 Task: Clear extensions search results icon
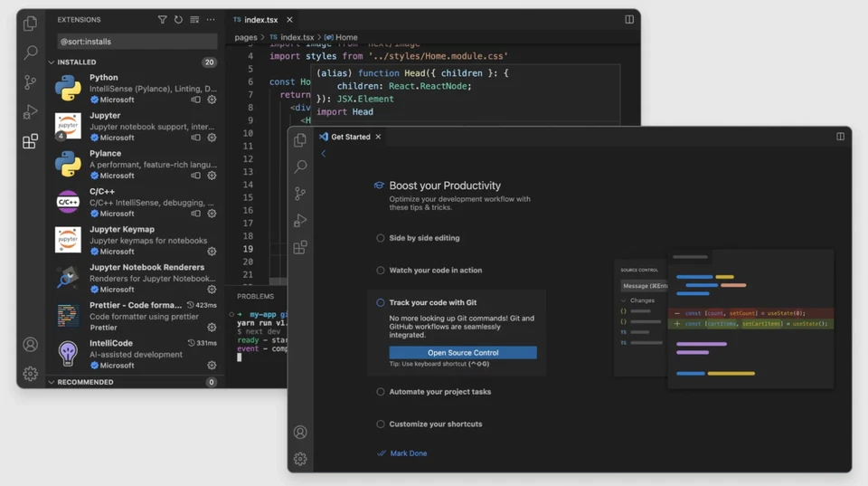[194, 19]
